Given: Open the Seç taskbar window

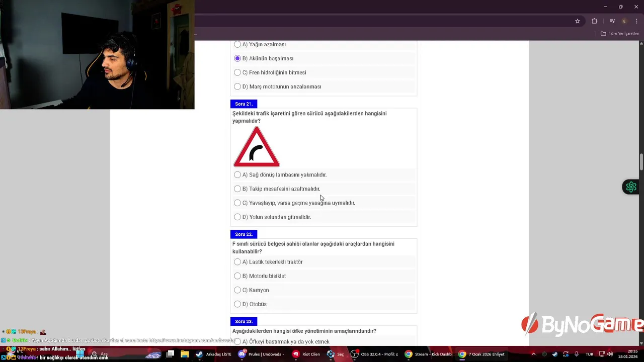Looking at the screenshot, I should pyautogui.click(x=336, y=354).
